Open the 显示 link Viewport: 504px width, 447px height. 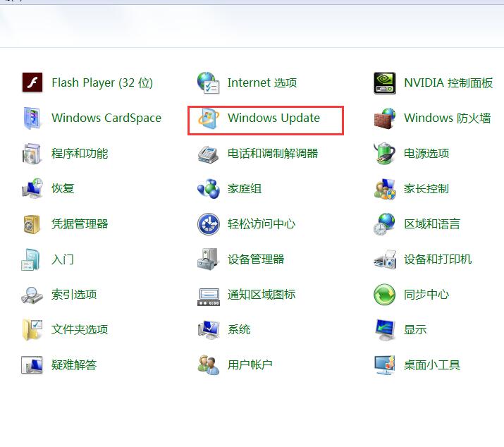415,330
